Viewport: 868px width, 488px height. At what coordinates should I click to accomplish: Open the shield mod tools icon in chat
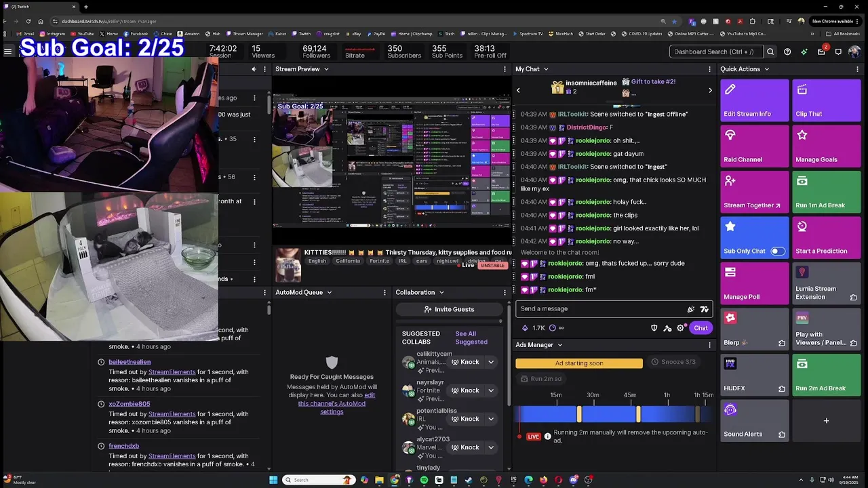pos(654,328)
